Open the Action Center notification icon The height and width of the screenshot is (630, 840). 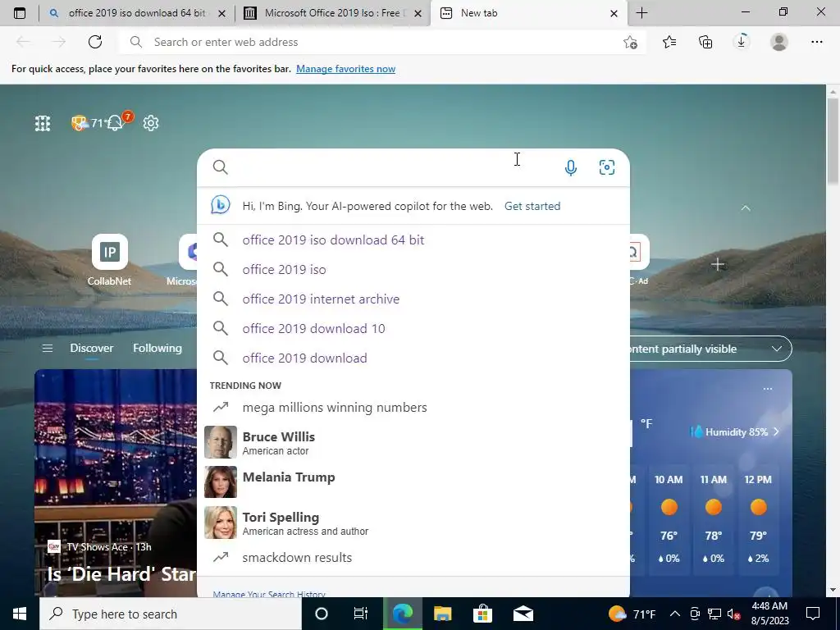(813, 614)
